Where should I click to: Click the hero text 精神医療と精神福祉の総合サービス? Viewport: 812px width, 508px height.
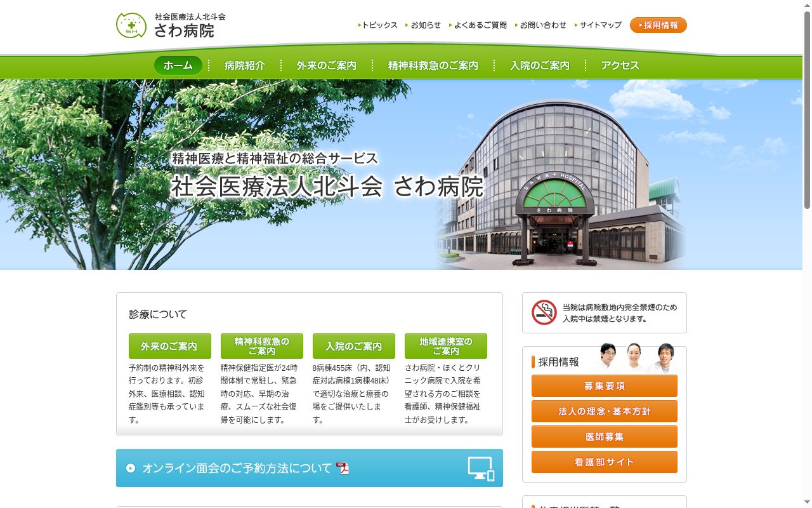click(275, 158)
